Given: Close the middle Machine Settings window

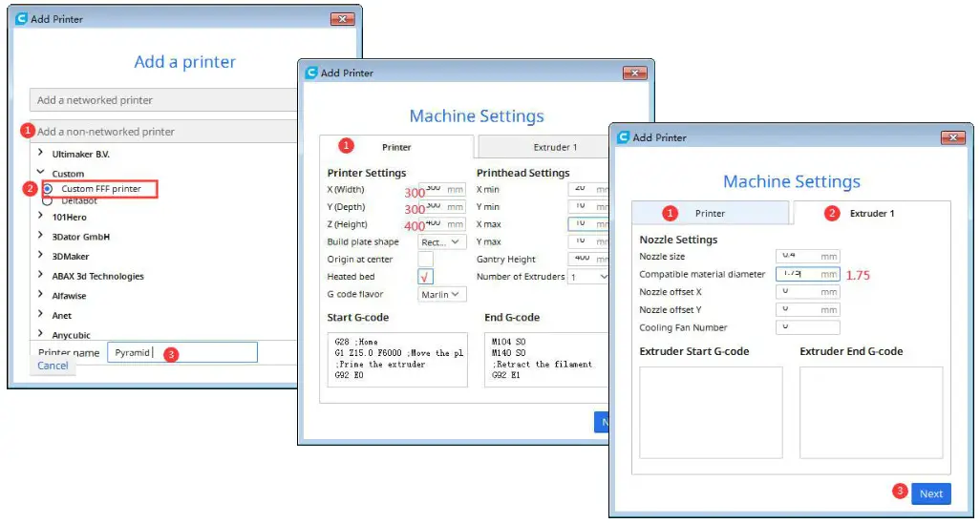Looking at the screenshot, I should click(x=635, y=73).
